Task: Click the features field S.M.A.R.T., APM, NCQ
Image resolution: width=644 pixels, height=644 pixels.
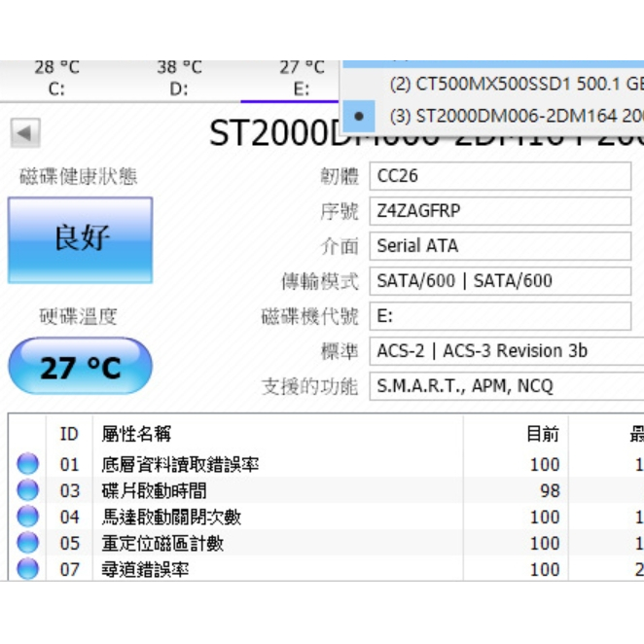Action: click(507, 386)
